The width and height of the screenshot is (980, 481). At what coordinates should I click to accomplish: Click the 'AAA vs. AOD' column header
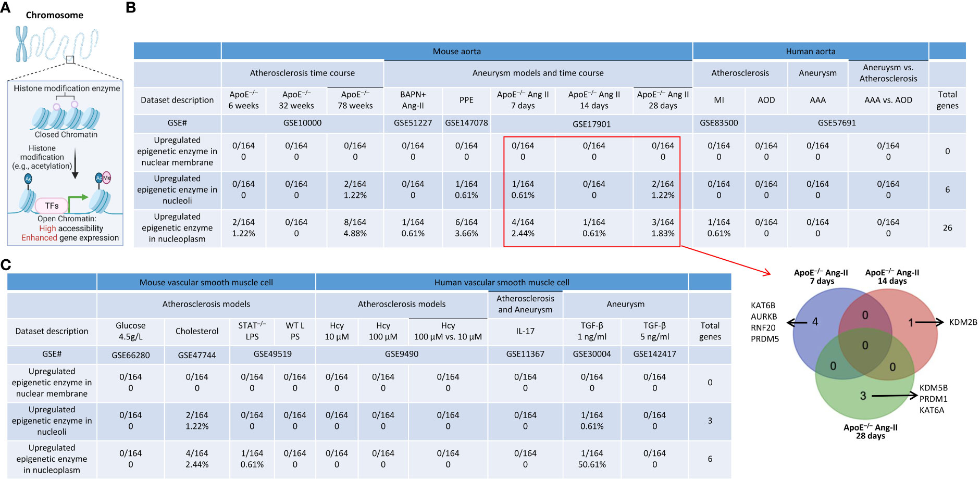tap(888, 100)
